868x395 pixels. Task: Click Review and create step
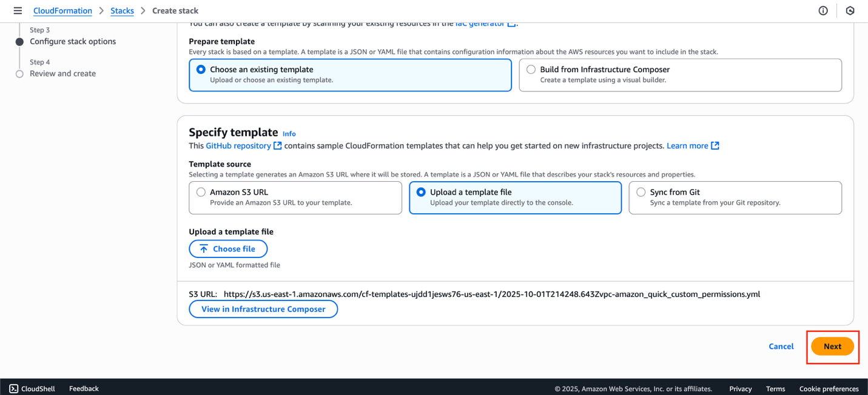click(62, 74)
